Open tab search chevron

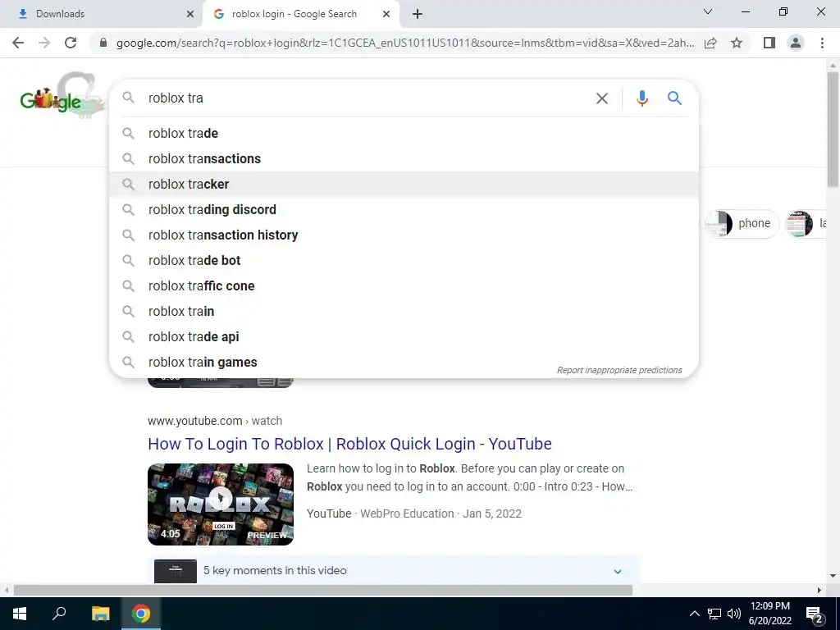[708, 11]
